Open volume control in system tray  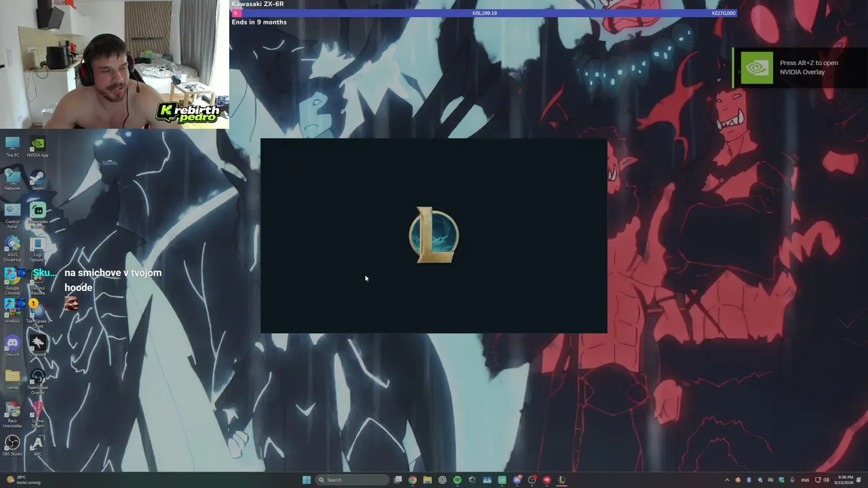826,480
